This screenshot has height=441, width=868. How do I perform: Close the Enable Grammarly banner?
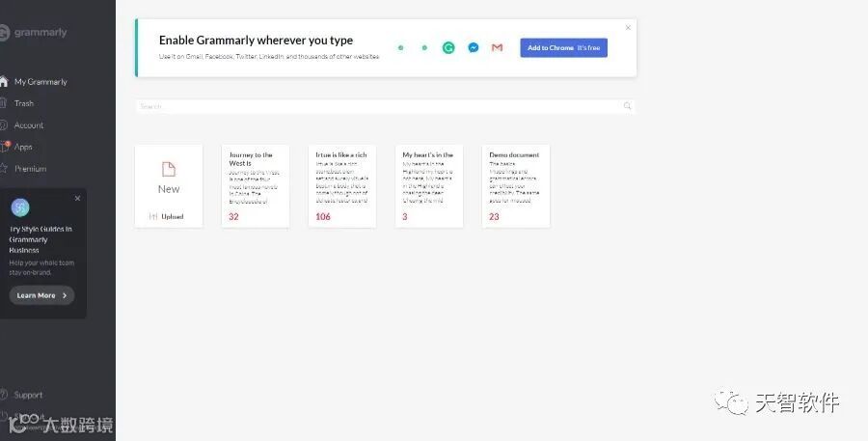tap(628, 27)
